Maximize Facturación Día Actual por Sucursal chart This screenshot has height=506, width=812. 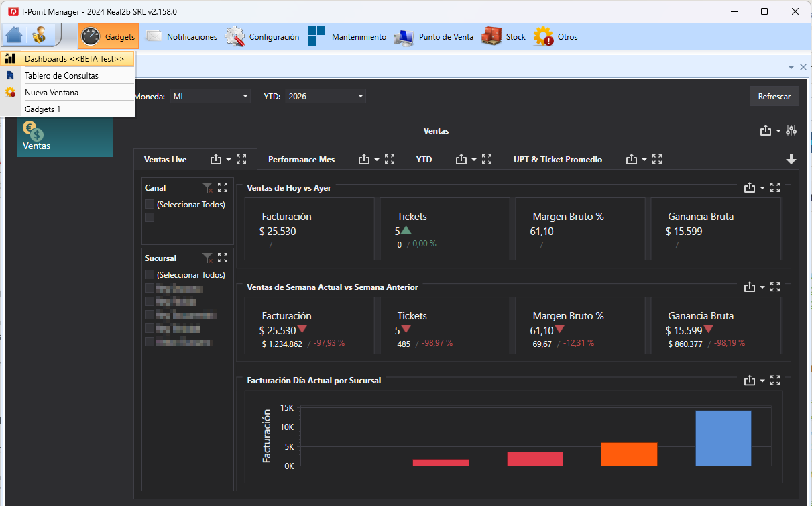(776, 381)
